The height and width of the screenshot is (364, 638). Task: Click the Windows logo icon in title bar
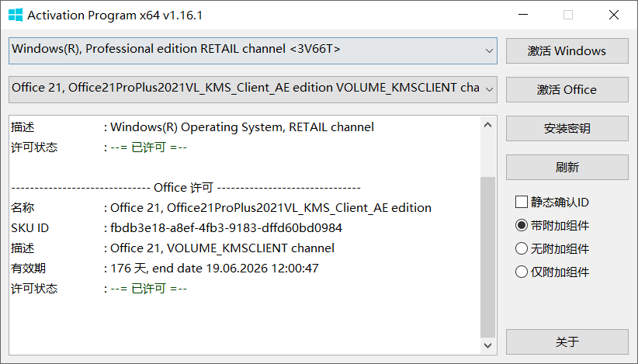click(16, 15)
